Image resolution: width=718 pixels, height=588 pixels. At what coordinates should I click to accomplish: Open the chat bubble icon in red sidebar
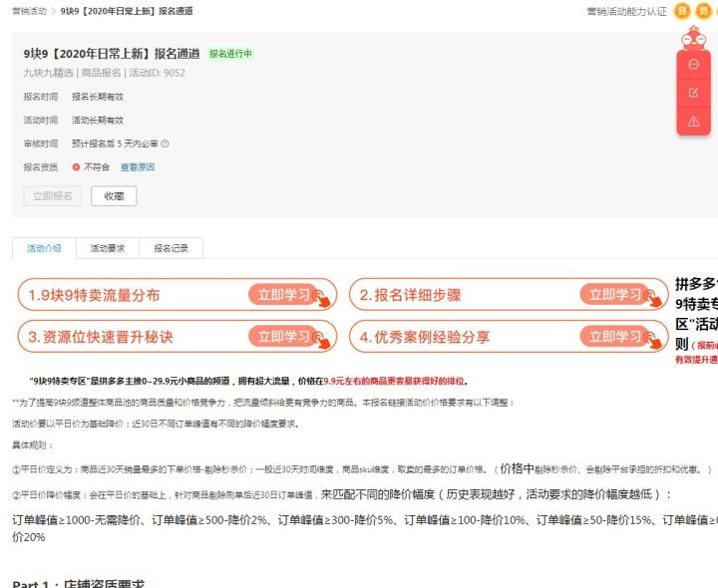pos(693,64)
